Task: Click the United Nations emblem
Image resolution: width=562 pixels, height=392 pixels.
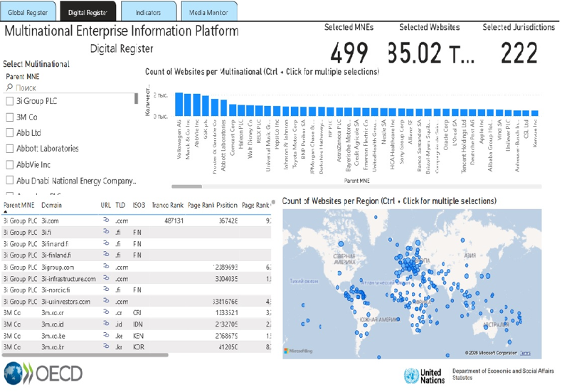Action: pyautogui.click(x=411, y=376)
